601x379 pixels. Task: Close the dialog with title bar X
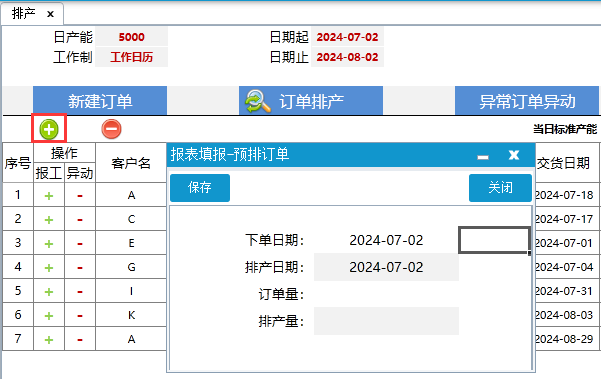click(514, 155)
